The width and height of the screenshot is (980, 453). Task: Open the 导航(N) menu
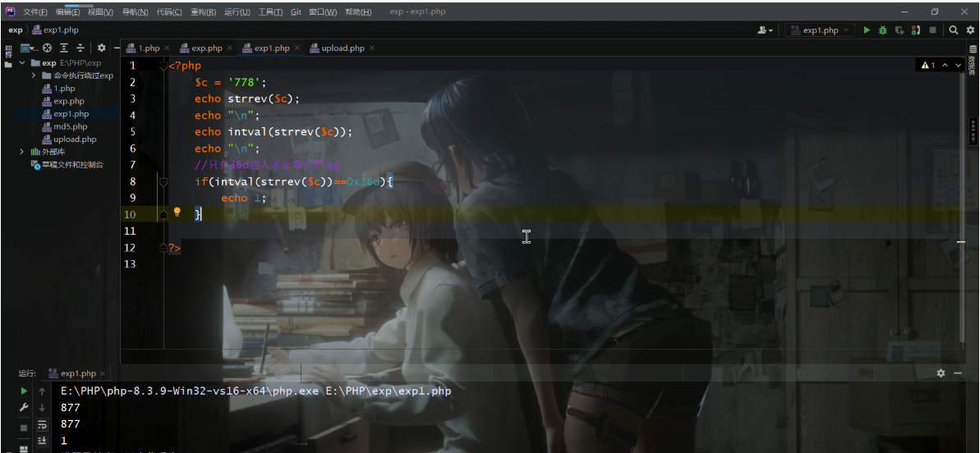click(x=135, y=12)
